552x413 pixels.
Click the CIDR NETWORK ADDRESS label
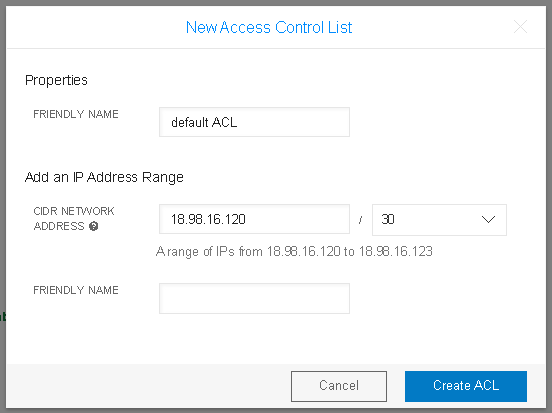click(74, 218)
